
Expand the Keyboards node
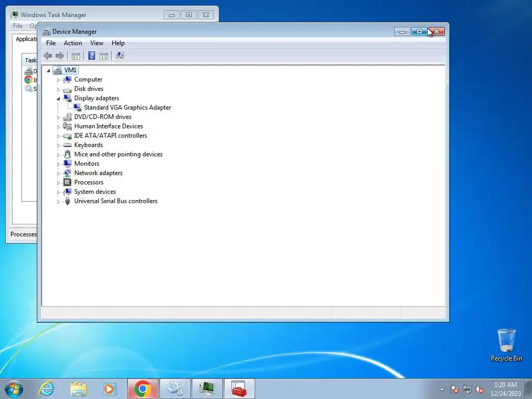click(58, 145)
